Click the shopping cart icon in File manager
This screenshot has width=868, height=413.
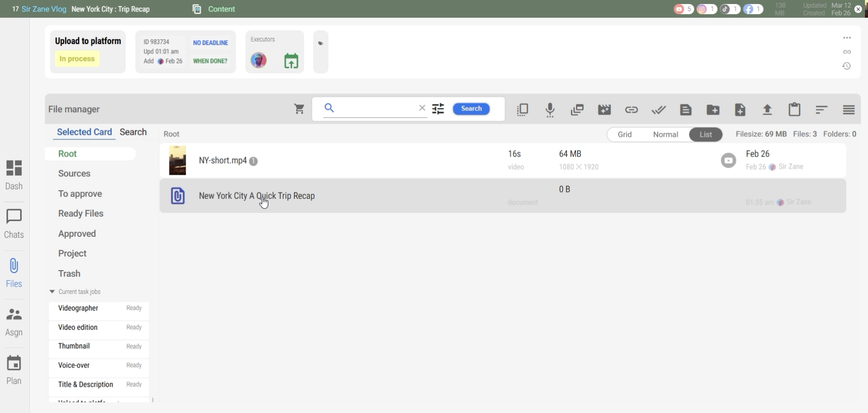pos(299,109)
